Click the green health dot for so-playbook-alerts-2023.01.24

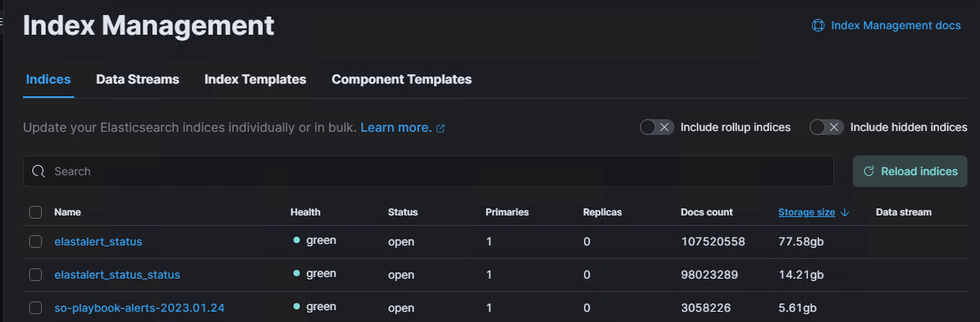297,306
